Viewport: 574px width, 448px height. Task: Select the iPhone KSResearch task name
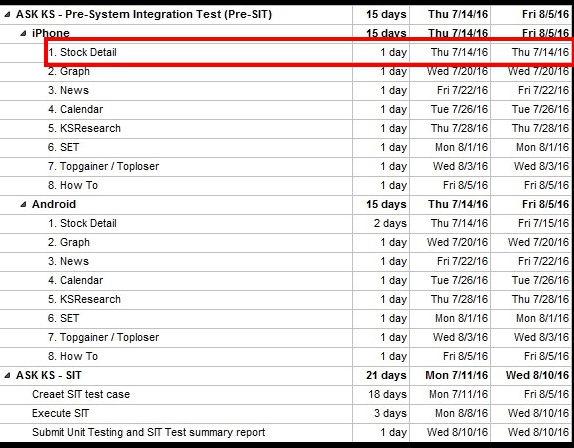click(84, 128)
